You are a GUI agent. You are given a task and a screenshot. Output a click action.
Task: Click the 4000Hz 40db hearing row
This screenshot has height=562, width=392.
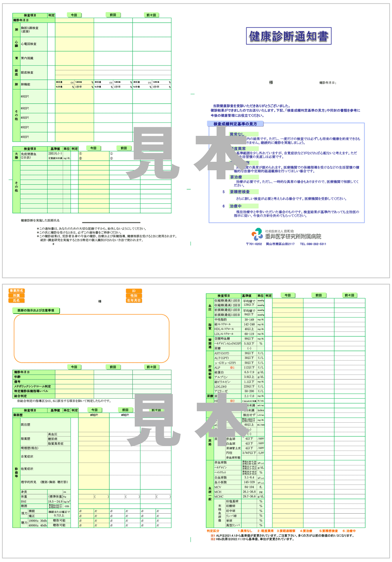tap(38, 525)
